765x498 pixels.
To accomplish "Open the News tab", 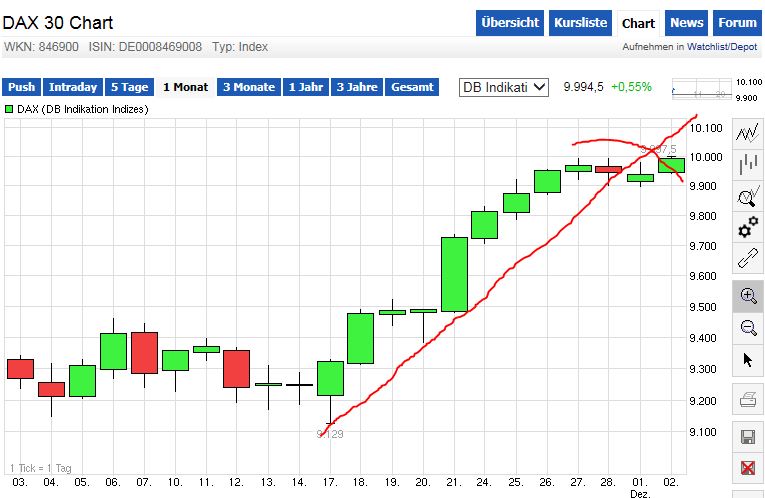I will click(x=686, y=23).
